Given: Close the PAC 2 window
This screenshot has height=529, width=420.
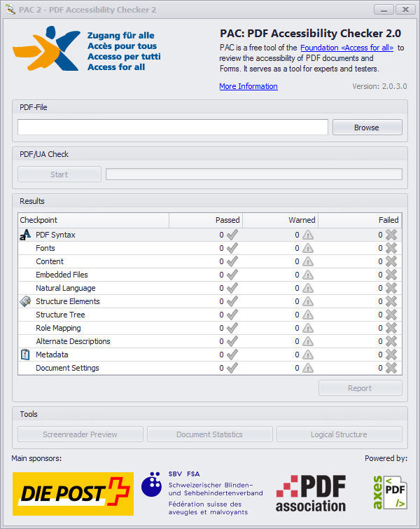Looking at the screenshot, I should (405, 9).
